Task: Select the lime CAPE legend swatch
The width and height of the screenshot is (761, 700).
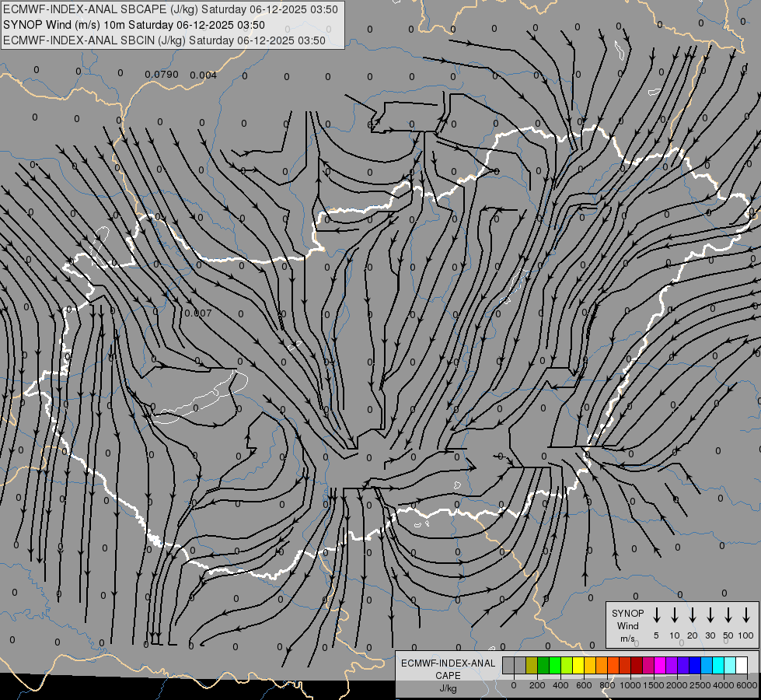Action: click(567, 665)
